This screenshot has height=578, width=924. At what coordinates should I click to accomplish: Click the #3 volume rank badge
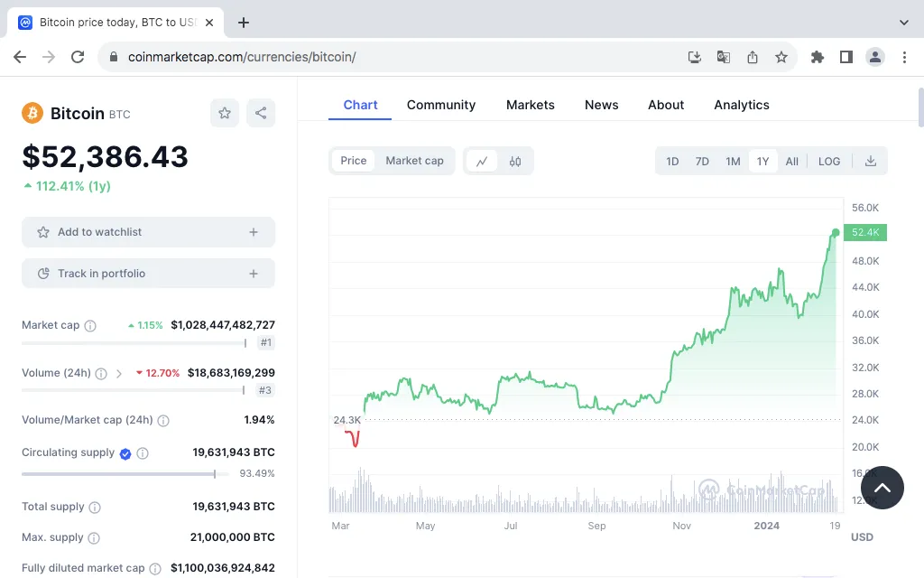coord(266,390)
